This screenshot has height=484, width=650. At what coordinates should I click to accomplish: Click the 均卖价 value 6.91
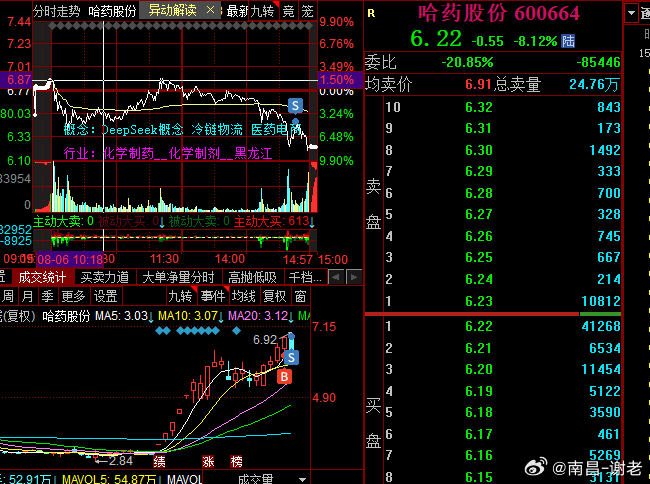click(x=478, y=84)
